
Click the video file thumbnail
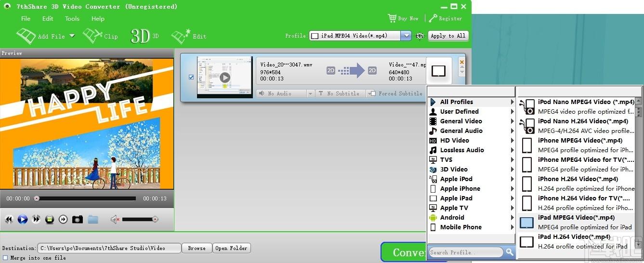coord(224,77)
